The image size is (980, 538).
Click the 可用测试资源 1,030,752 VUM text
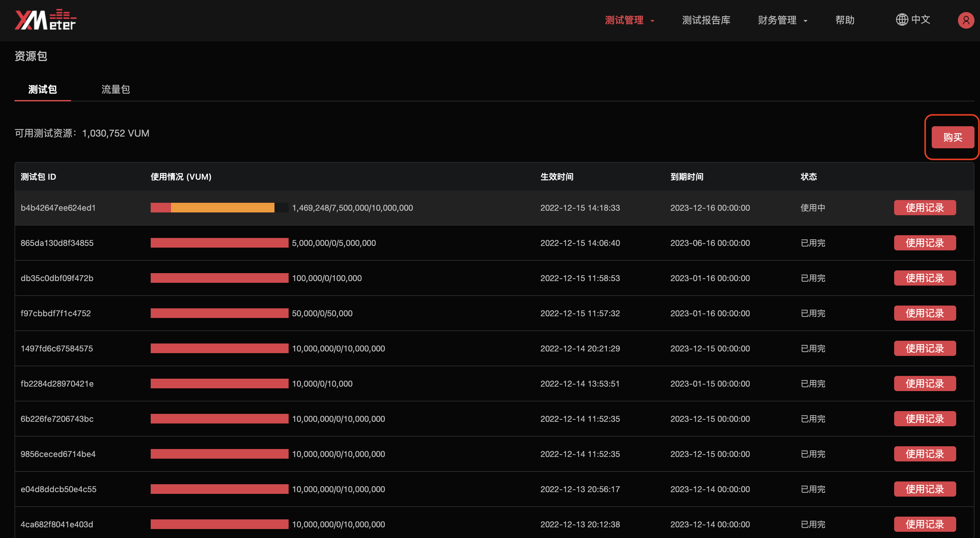pos(82,133)
